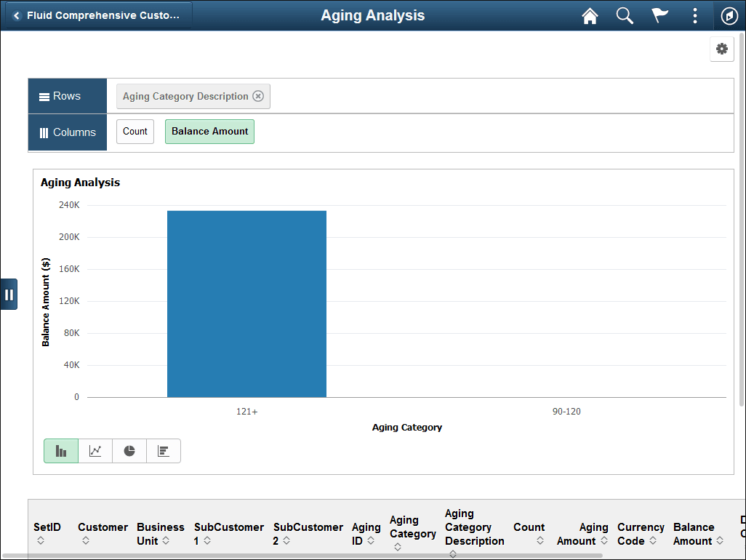Go to homepage with the Home icon
The height and width of the screenshot is (560, 746).
pyautogui.click(x=590, y=15)
